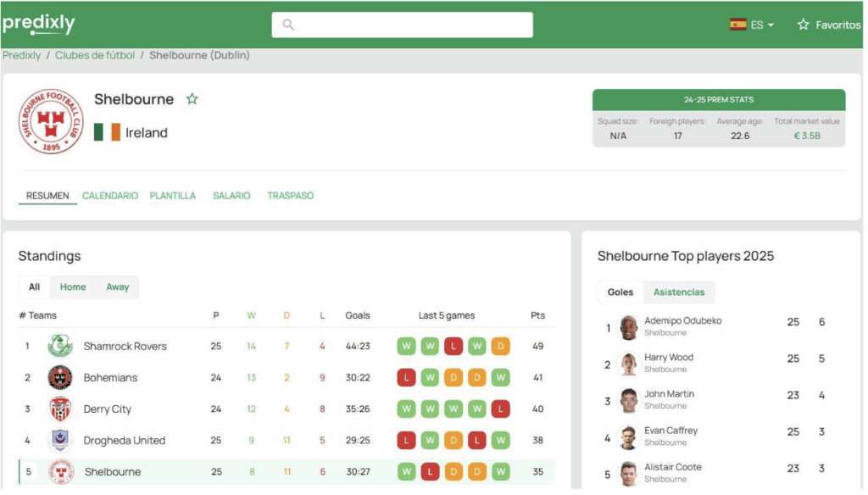Open Ademipo Odubeko player profile
The image size is (868, 495).
682,321
